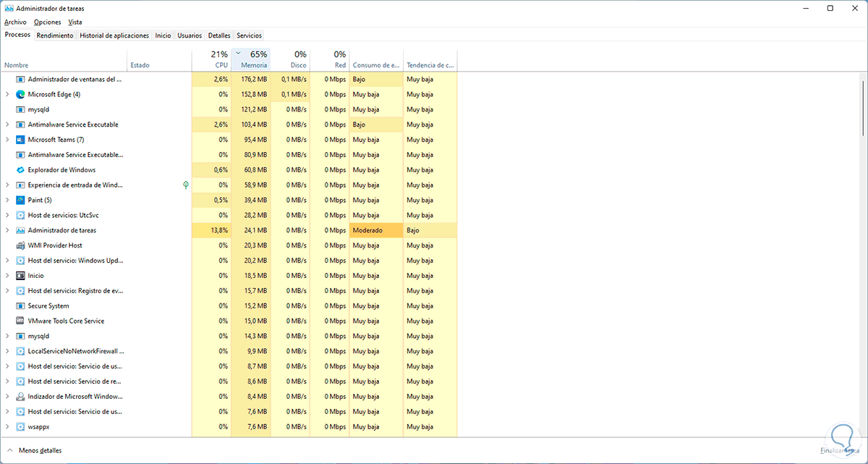
Task: Click the Host de servicios: UtcSvc gear icon
Action: pyautogui.click(x=20, y=216)
